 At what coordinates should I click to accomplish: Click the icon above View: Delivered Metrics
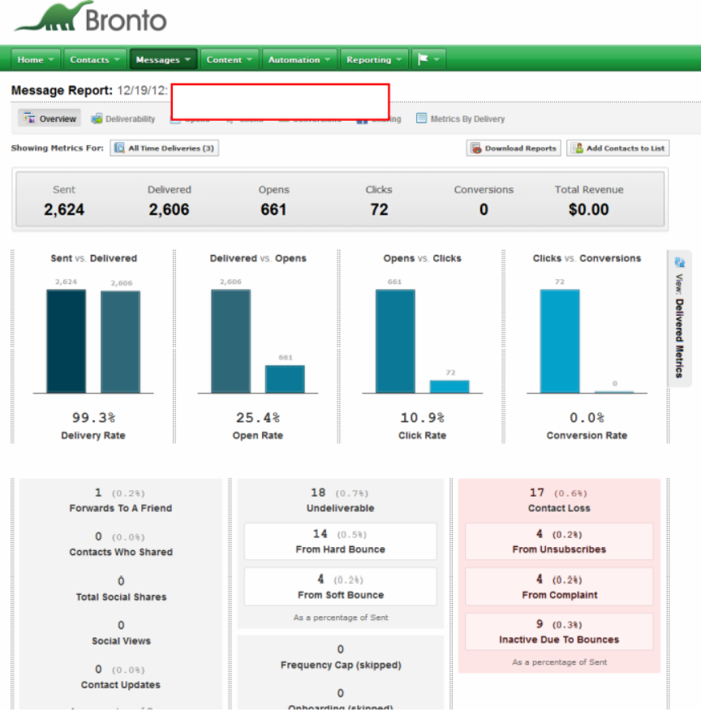pos(679,262)
